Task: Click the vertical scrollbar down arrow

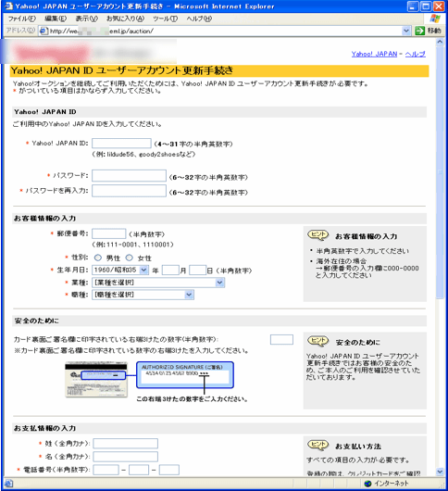Action: click(x=440, y=472)
